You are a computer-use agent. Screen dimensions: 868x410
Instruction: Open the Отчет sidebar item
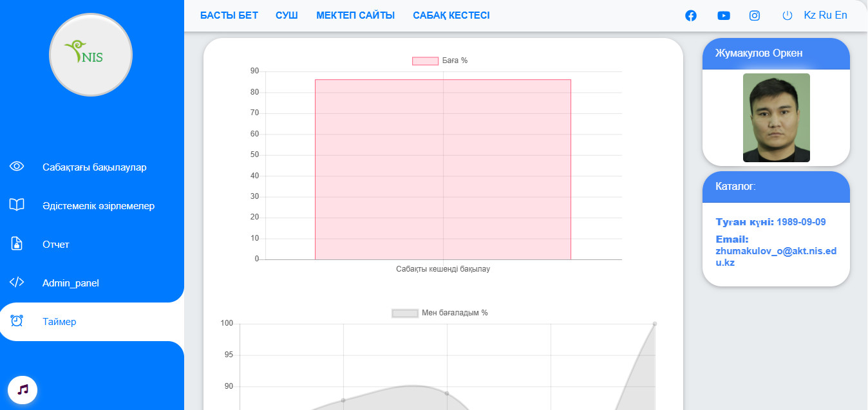click(x=55, y=245)
